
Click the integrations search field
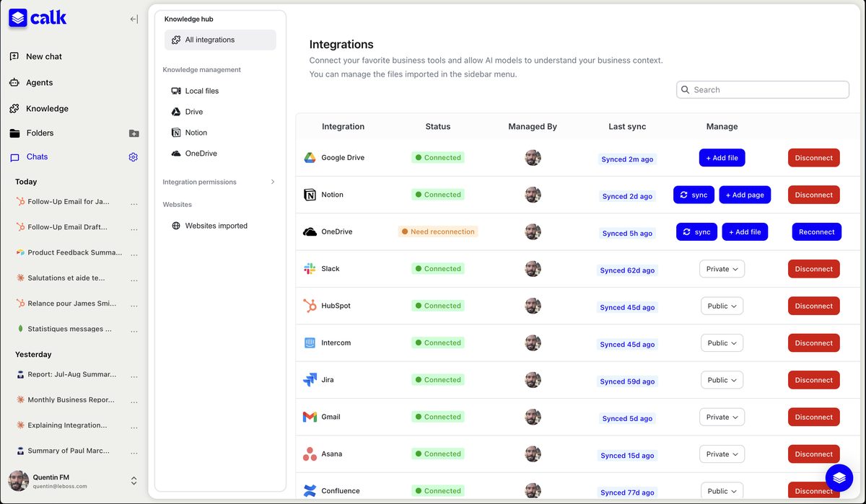click(762, 89)
